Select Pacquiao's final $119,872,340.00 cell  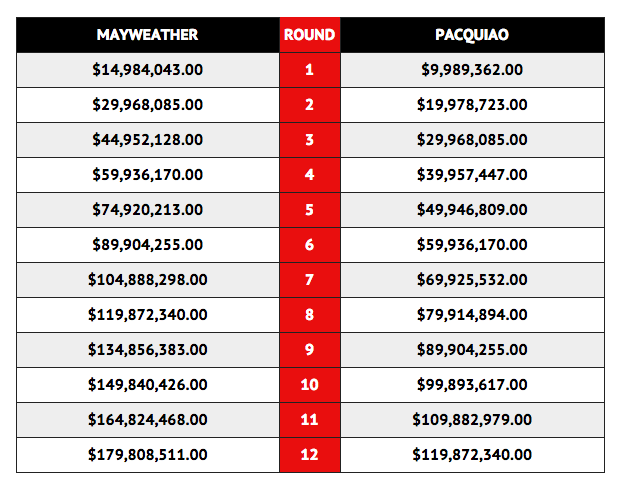point(472,455)
